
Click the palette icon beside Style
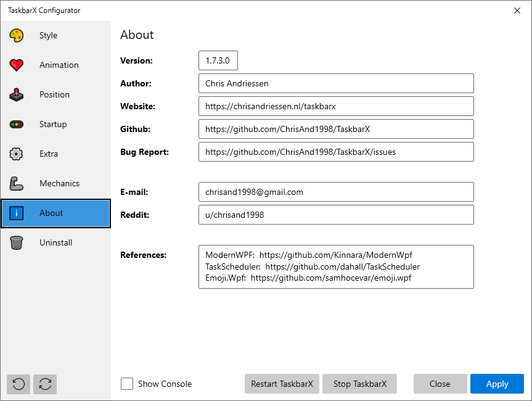[x=16, y=35]
